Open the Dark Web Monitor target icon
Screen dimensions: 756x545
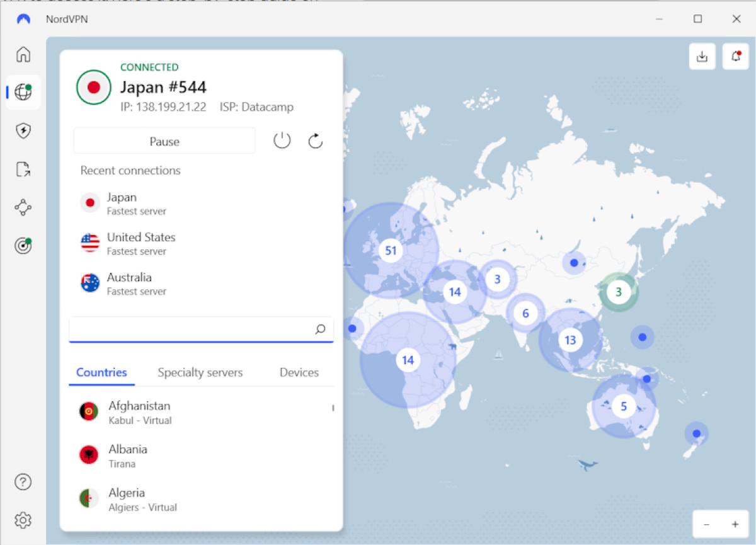coord(23,246)
